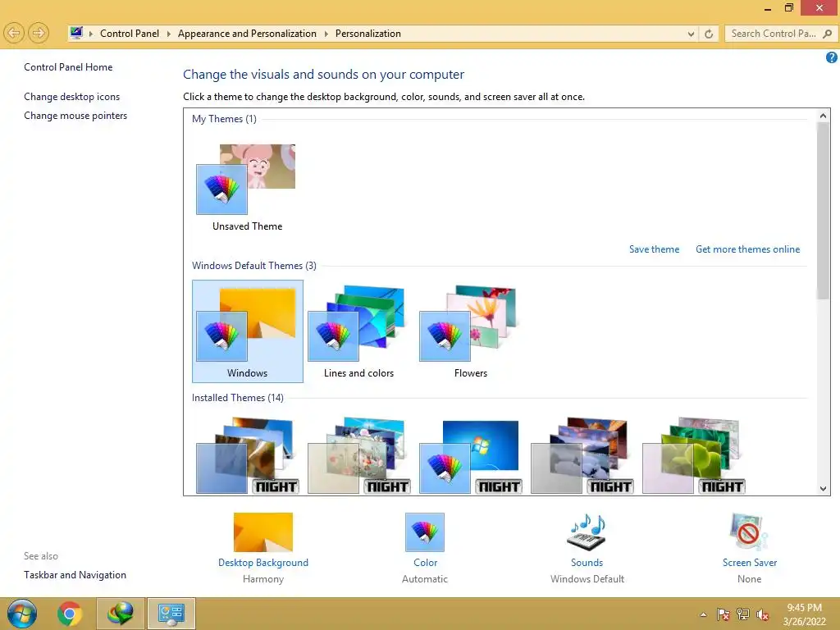Open the Start button on taskbar
The image size is (840, 630).
pos(22,614)
